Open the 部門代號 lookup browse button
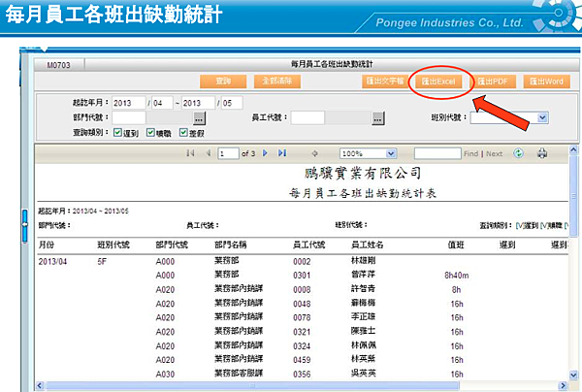The height and width of the screenshot is (392, 582). [199, 118]
